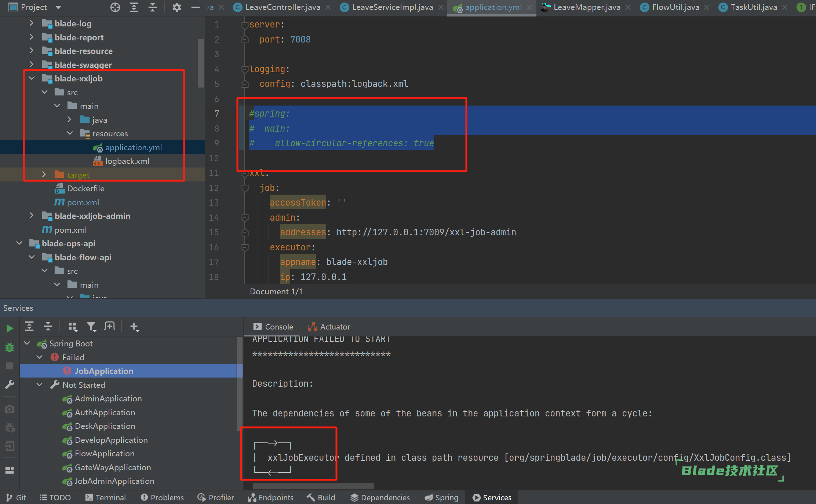Image resolution: width=816 pixels, height=504 pixels.
Task: Expand the target folder
Action: [44, 174]
